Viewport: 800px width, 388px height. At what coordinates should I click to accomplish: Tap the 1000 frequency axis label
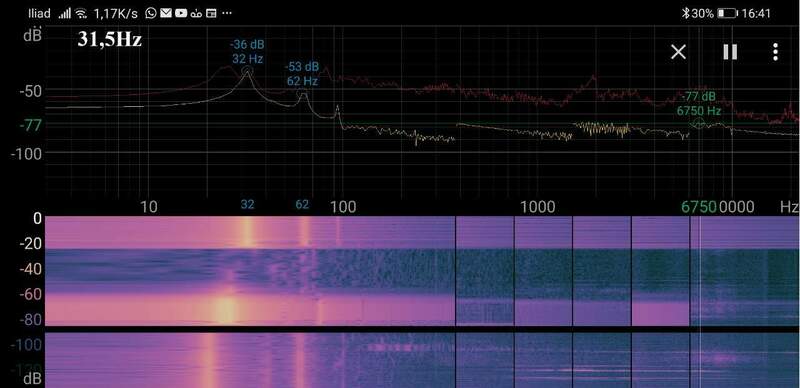point(537,207)
